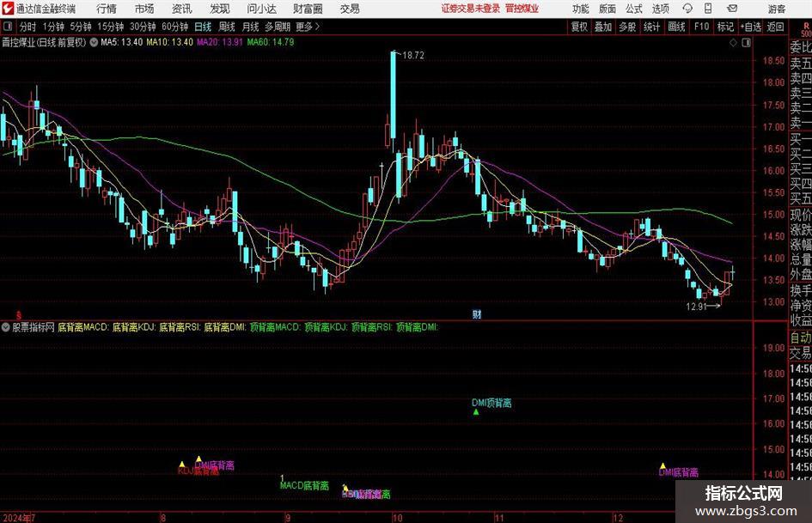The width and height of the screenshot is (812, 523).
Task: Open the mail envelope icon
Action: (732, 9)
